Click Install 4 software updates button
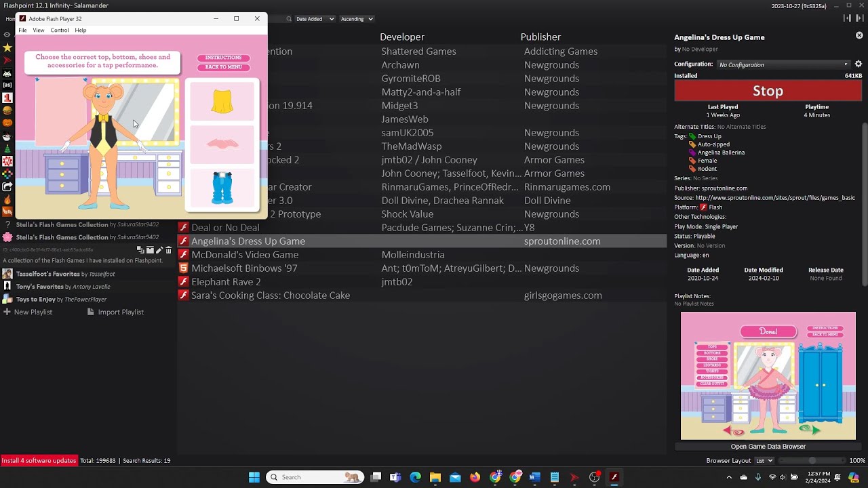868x488 pixels. pos(39,460)
